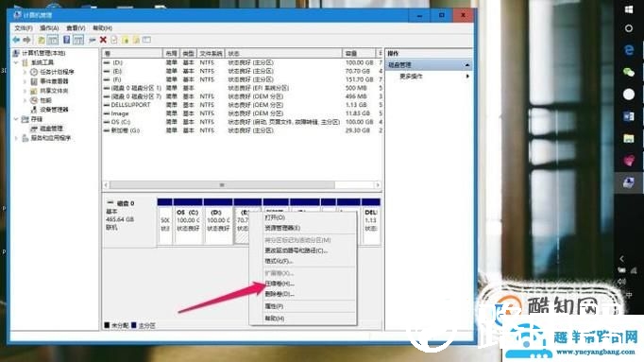
Task: Select the 新加卷 (G:) volume row
Action: [243, 130]
